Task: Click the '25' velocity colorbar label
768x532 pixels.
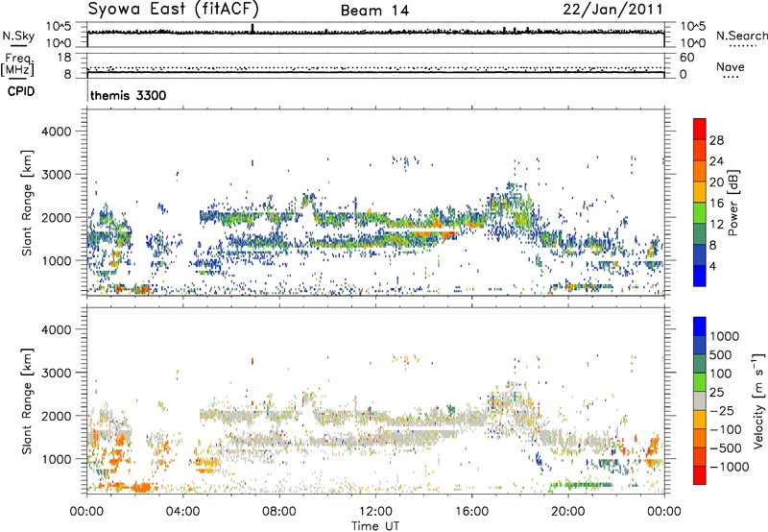Action: coord(716,392)
